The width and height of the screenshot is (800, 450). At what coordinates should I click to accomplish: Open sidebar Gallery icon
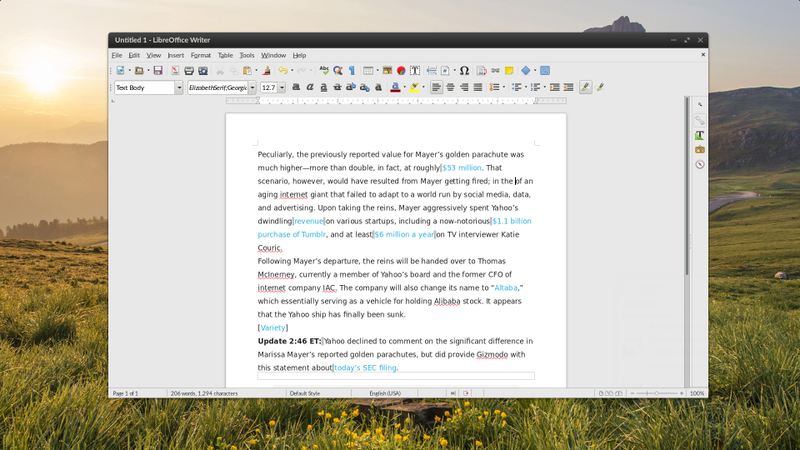(699, 149)
